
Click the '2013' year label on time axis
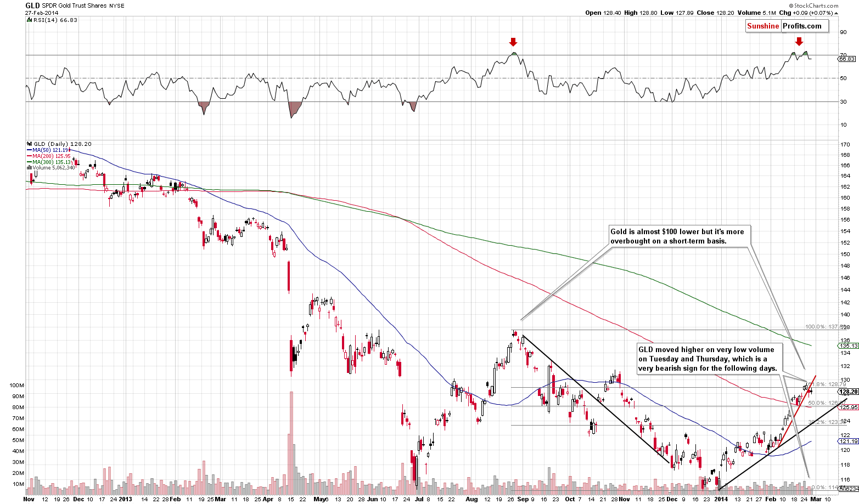click(x=125, y=499)
